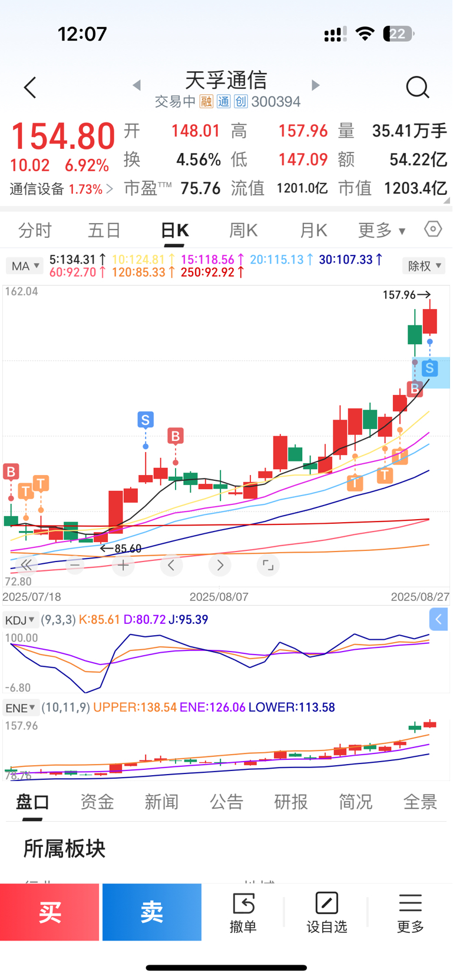Check battery level indicator
The height and width of the screenshot is (980, 453).
coord(399,34)
